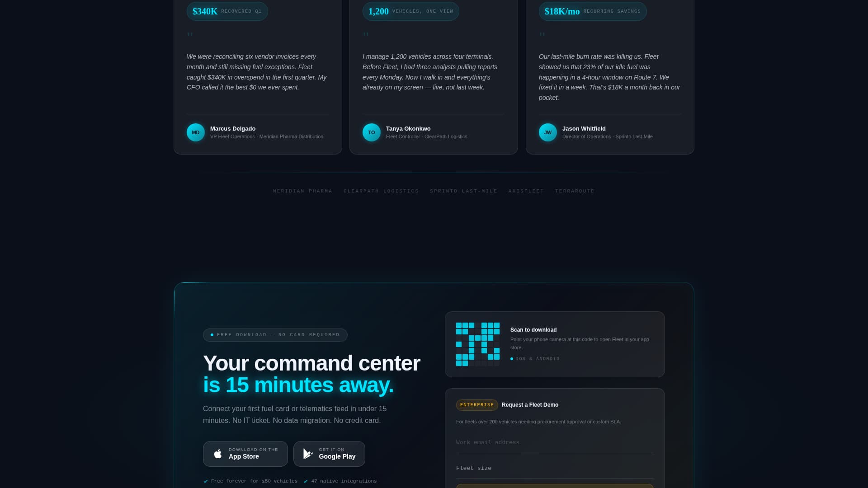Click the $340K recovered Q1 badge
Screen dimensions: 868x488
pos(227,11)
